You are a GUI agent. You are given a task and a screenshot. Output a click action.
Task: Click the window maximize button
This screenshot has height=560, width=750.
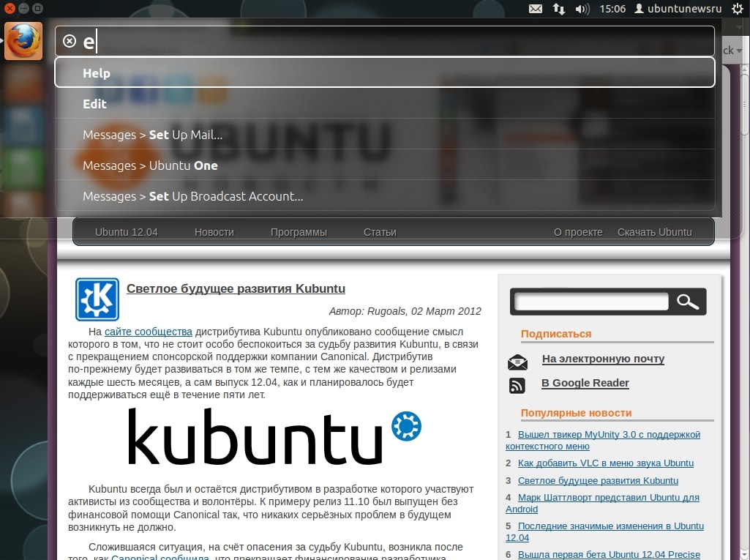37,8
